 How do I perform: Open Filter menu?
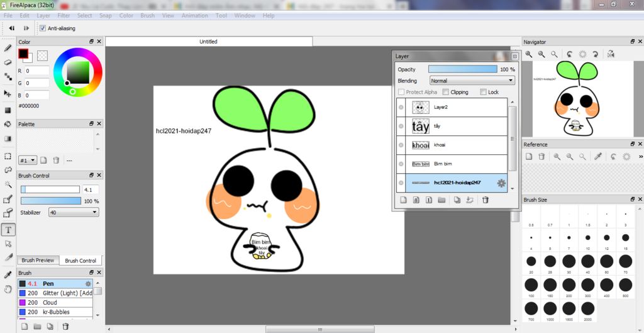pyautogui.click(x=64, y=16)
